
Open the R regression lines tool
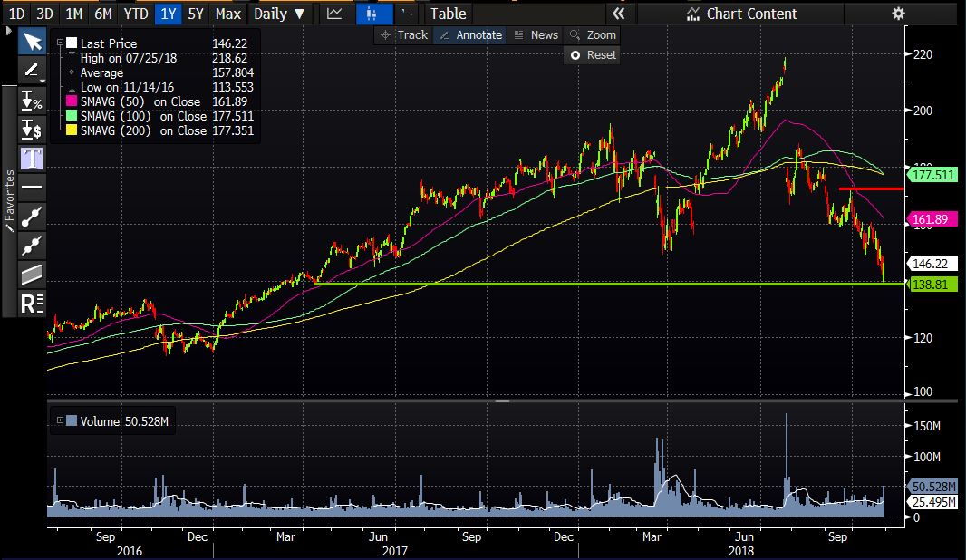tap(32, 303)
